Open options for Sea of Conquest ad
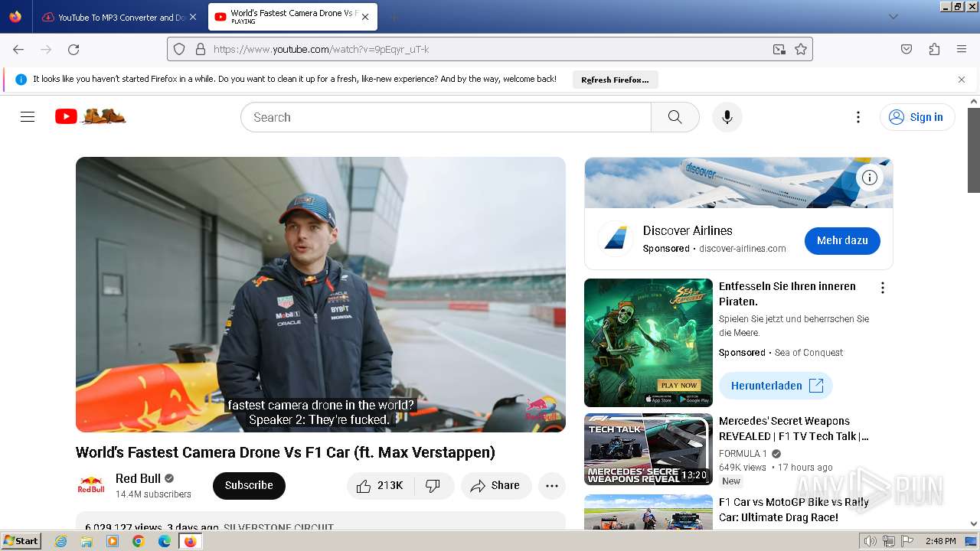This screenshot has width=980, height=551. [883, 288]
